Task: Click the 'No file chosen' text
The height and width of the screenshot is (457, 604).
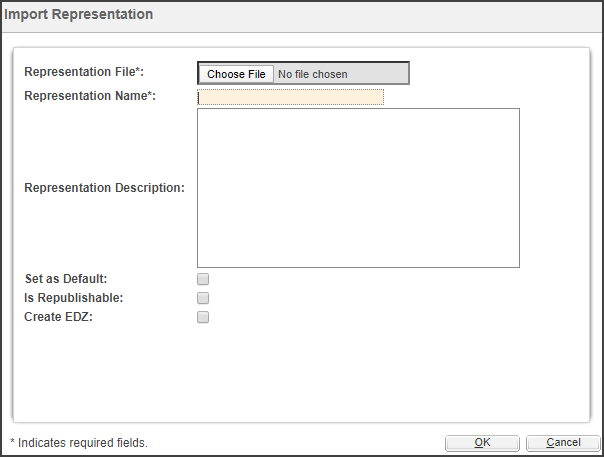Action: (312, 74)
